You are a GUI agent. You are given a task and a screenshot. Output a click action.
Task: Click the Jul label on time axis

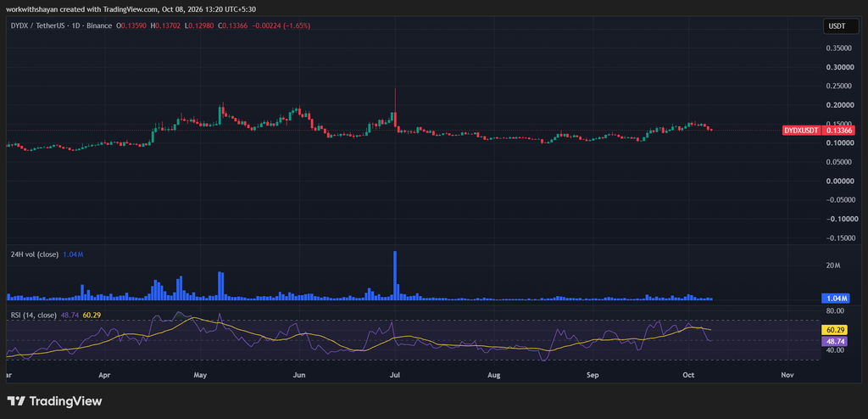tap(395, 375)
